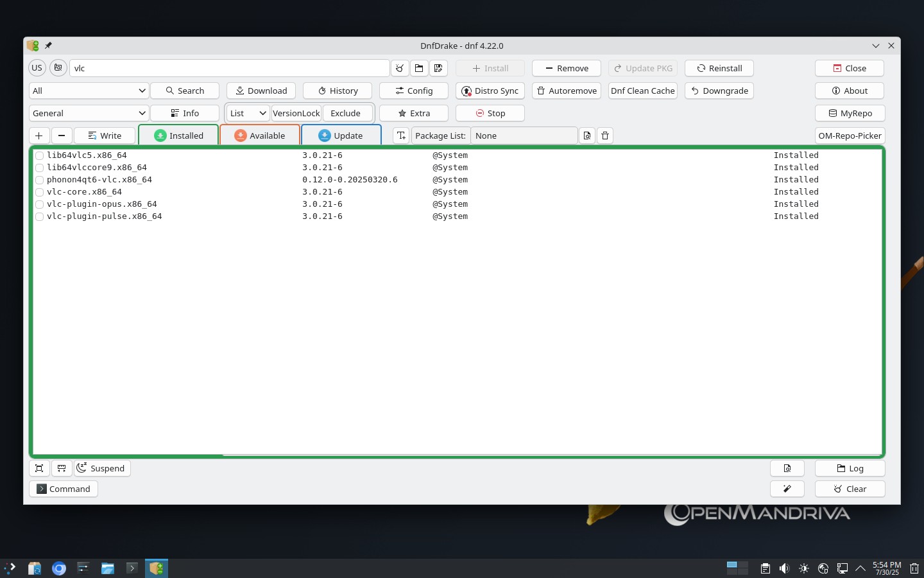Screen dimensions: 924x578
Task: Open OM-Repo-Picker
Action: pyautogui.click(x=850, y=136)
